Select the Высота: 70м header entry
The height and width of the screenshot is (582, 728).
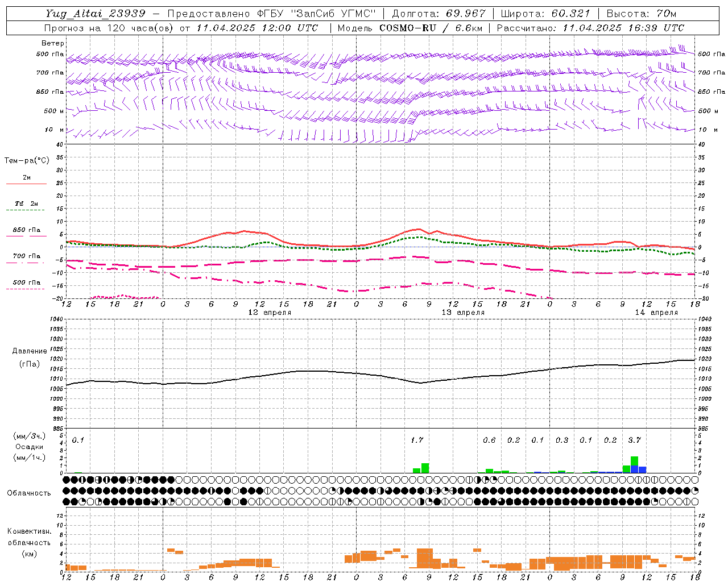[641, 14]
